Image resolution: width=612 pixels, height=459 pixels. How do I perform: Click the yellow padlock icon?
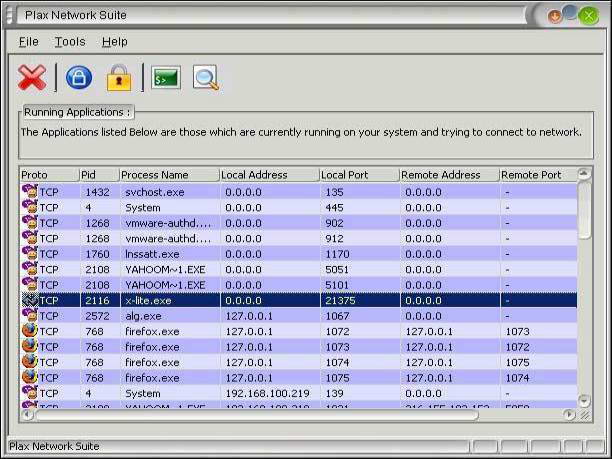[119, 78]
